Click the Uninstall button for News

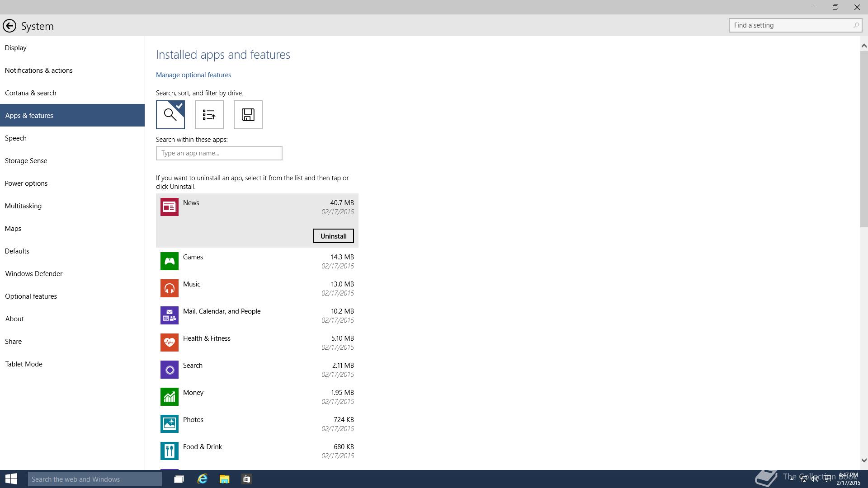[x=334, y=236]
